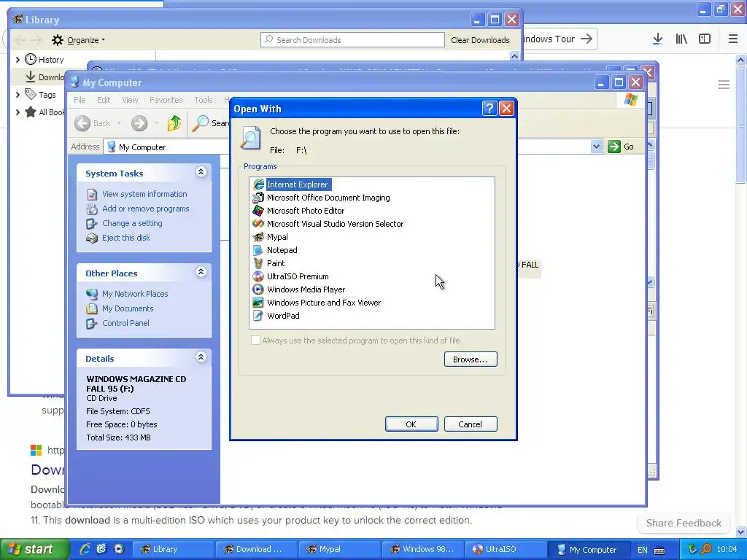Cancel the Open With dialog
This screenshot has height=560, width=747.
[x=471, y=424]
